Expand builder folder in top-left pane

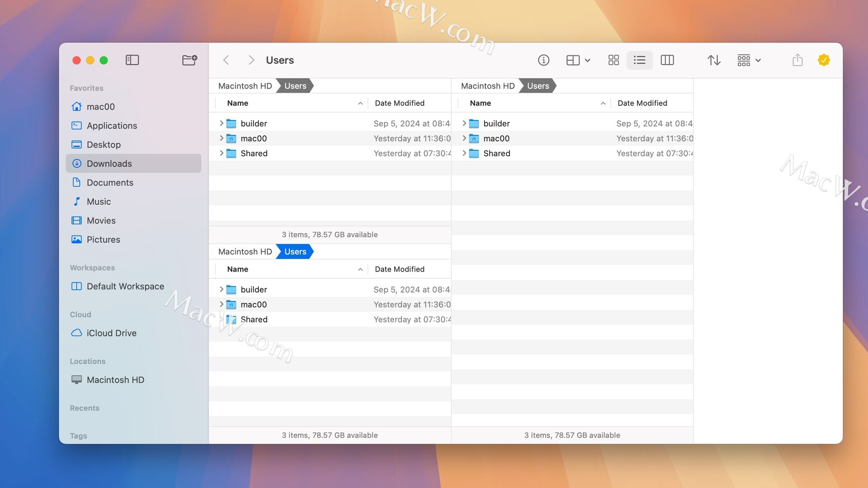click(222, 123)
